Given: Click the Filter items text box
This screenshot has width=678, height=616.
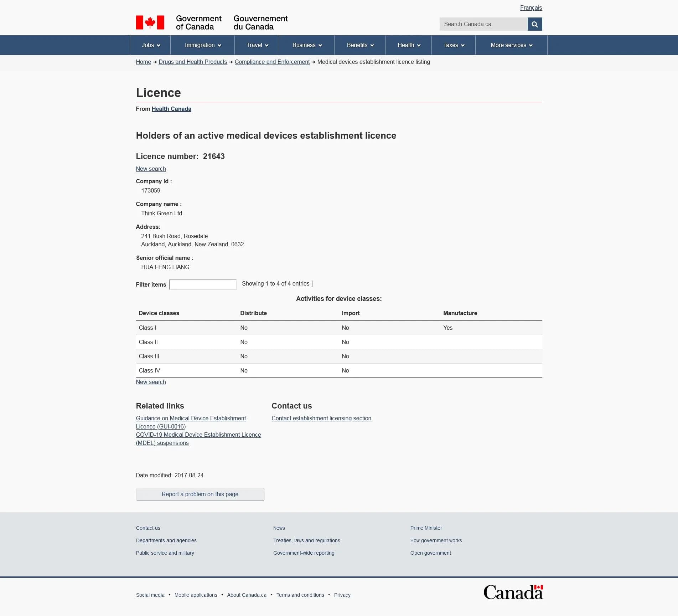Looking at the screenshot, I should point(203,284).
